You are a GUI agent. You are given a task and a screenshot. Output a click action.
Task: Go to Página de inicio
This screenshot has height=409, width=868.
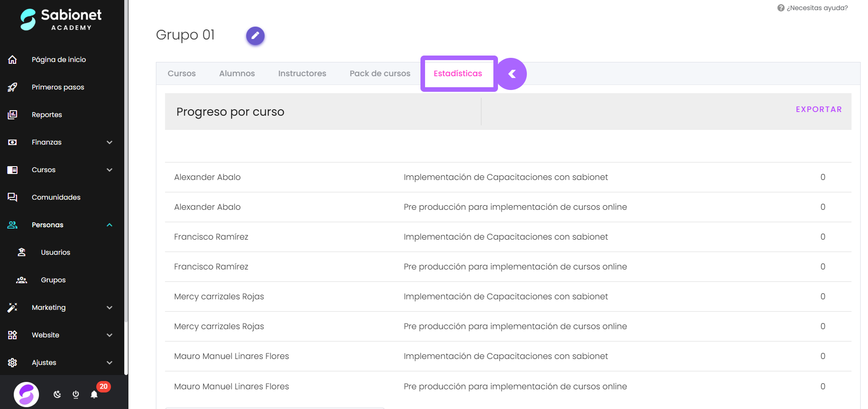[x=59, y=60]
